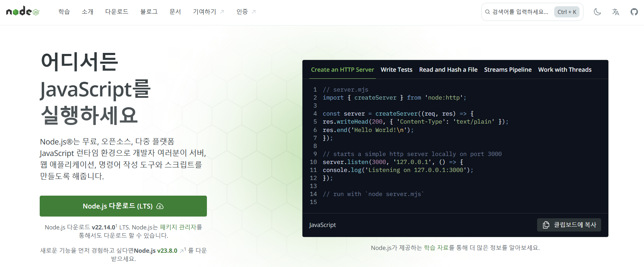This screenshot has width=644, height=267.
Task: Click the res.end('Hello World!\n') line
Action: pos(368,130)
